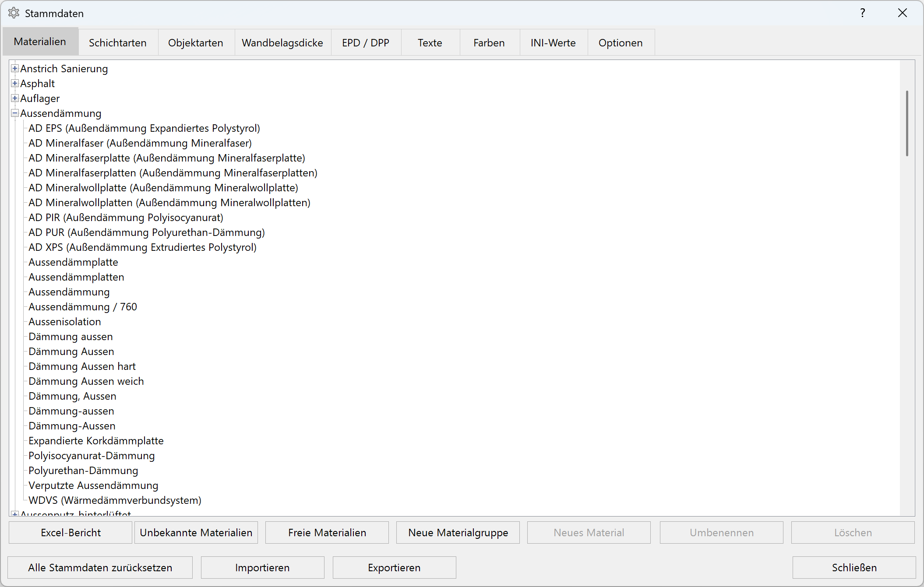Show Unbekannte Materialien
924x587 pixels.
pos(196,533)
